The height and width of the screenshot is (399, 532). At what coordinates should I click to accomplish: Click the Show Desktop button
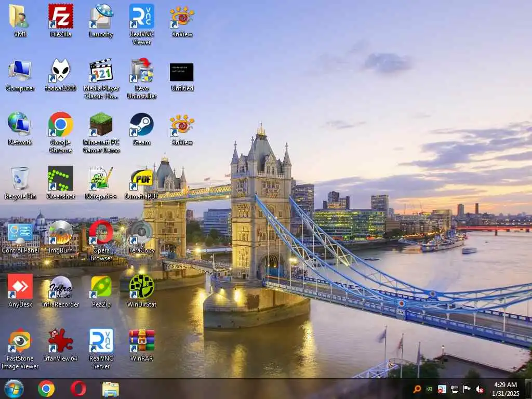[528, 389]
